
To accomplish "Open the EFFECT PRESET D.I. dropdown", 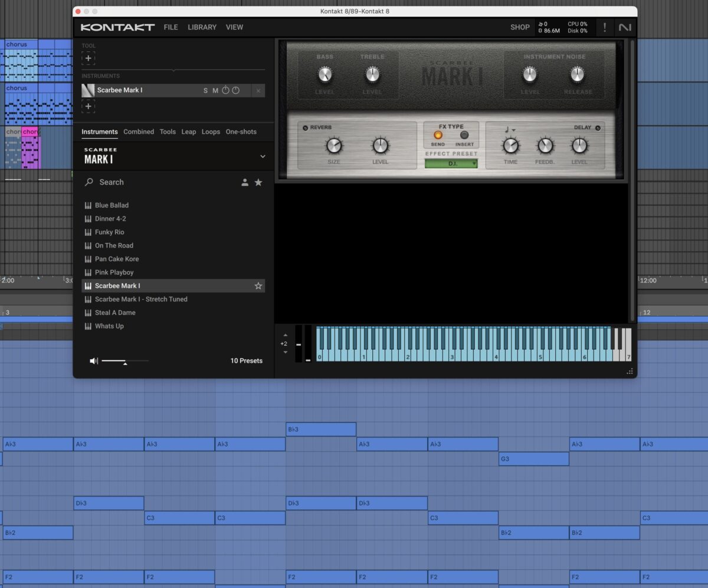I will pos(451,163).
